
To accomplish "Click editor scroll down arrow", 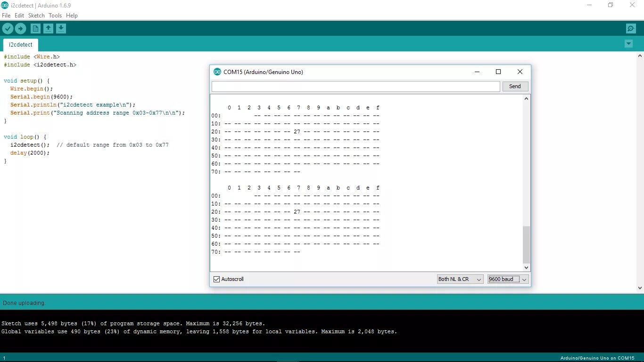I will (640, 288).
